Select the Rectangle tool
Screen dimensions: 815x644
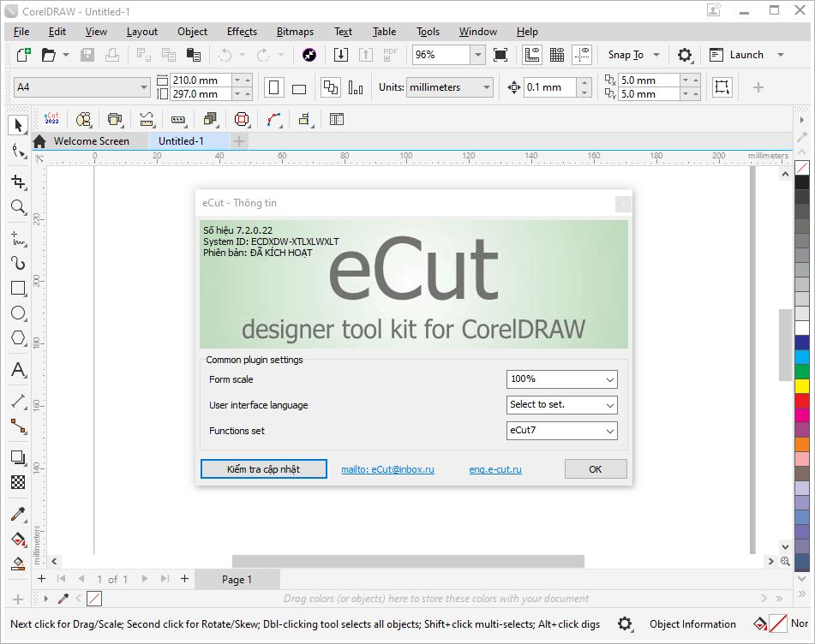coord(17,289)
